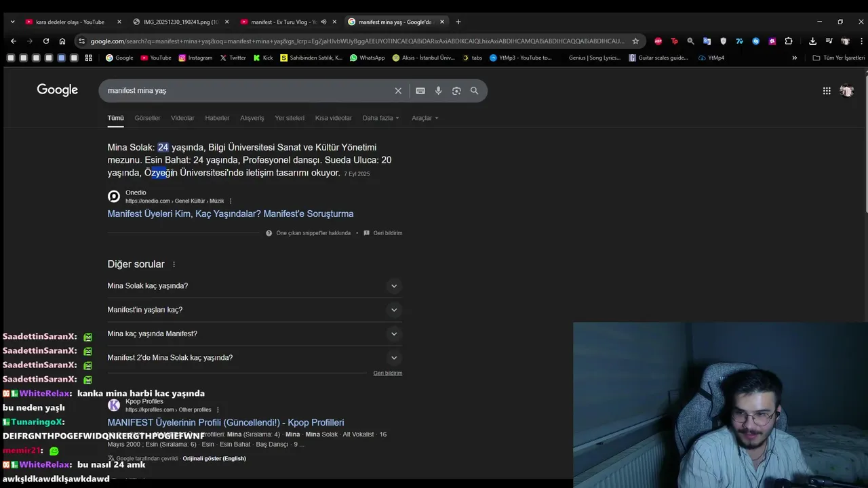Switch to the Videolar tab
The width and height of the screenshot is (868, 488).
click(x=182, y=118)
